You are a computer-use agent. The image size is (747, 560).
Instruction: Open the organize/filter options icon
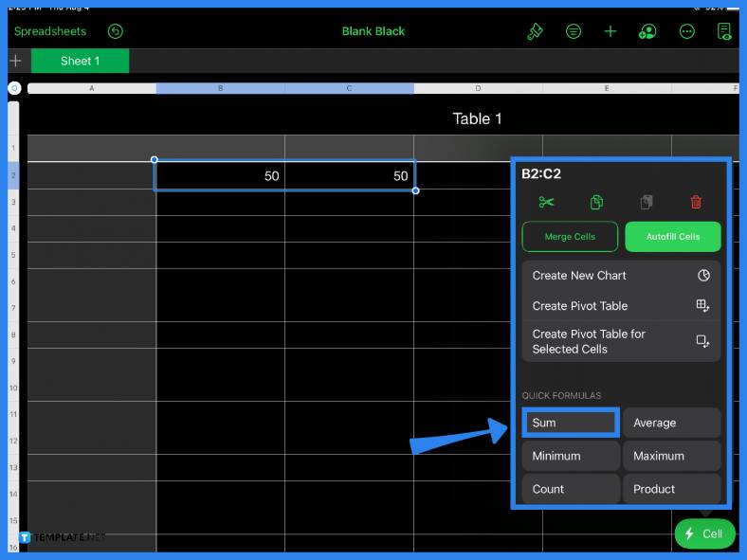pyautogui.click(x=574, y=31)
